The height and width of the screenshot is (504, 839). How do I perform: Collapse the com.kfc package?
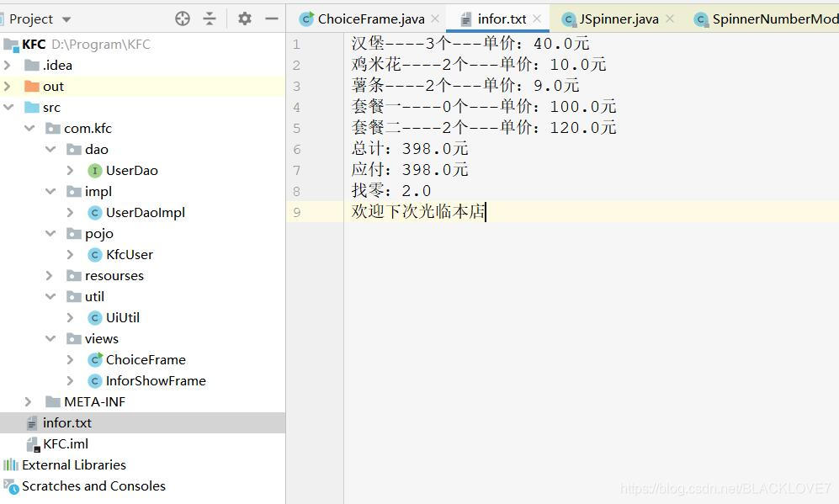[x=29, y=129]
